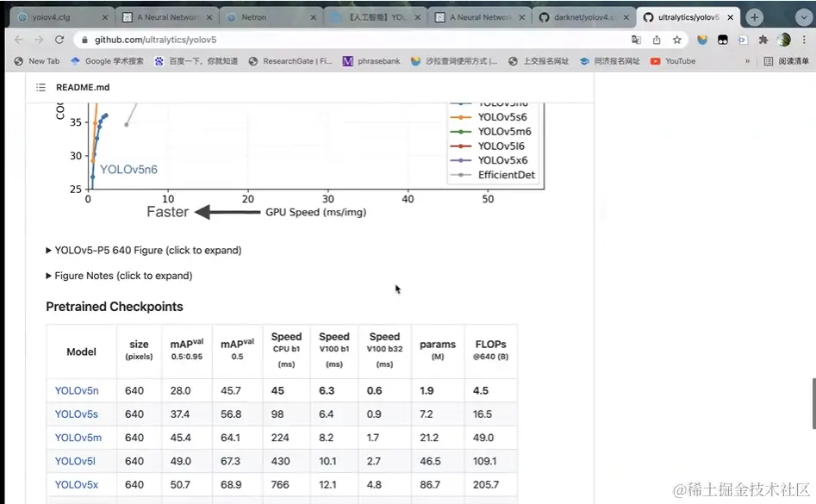The image size is (816, 504).
Task: Click 86.7 params value for YOLOv5x
Action: click(430, 485)
